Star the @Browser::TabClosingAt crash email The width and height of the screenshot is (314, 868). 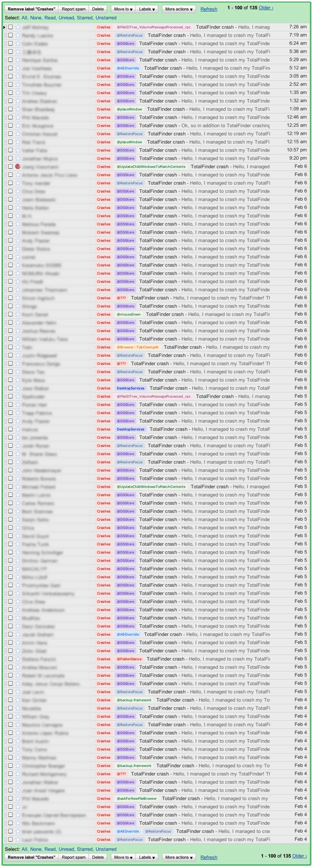[x=18, y=347]
